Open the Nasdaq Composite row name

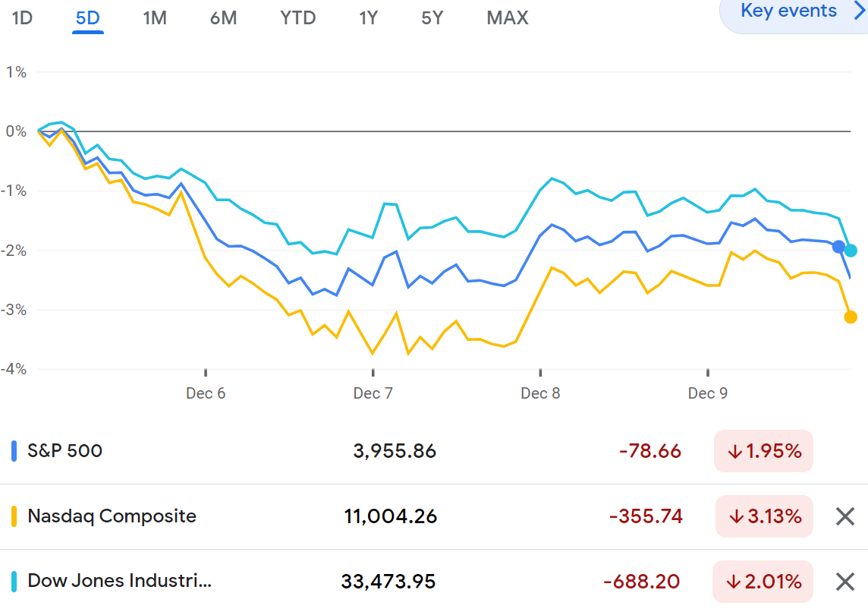pos(112,516)
